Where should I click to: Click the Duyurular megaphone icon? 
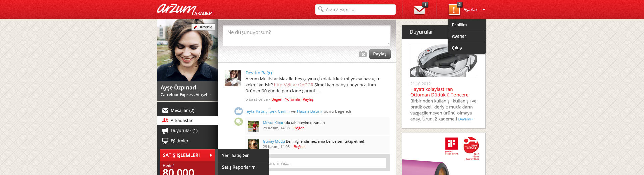point(165,130)
